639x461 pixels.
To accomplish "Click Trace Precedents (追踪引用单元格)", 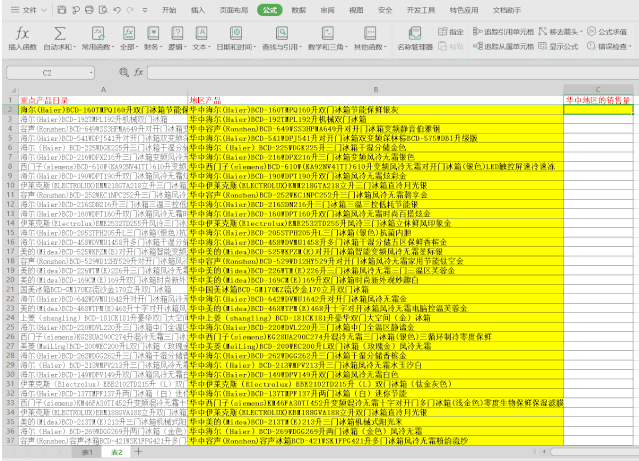I will pyautogui.click(x=503, y=32).
